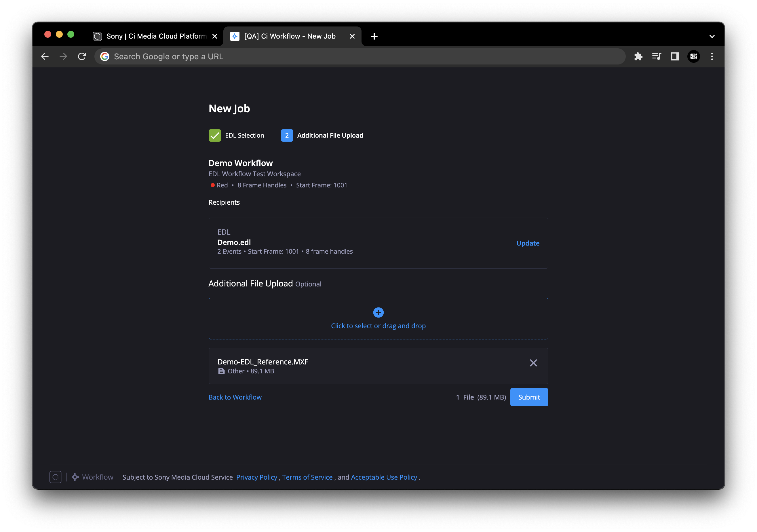Click the red color dot
This screenshot has height=532, width=757.
pos(213,185)
